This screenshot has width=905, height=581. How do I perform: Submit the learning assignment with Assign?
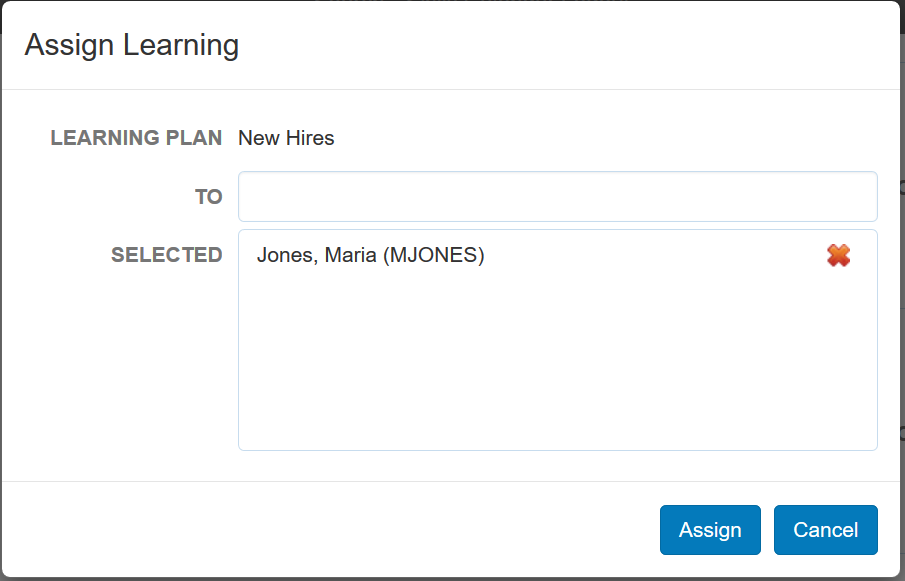[710, 530]
